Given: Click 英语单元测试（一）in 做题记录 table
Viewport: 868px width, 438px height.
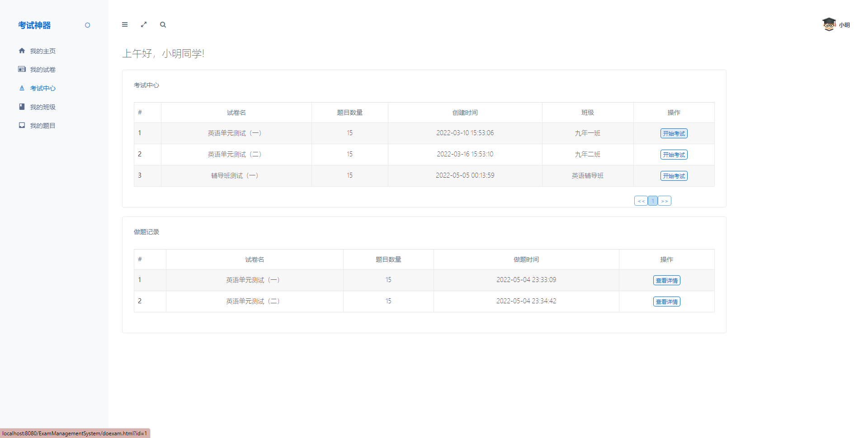Looking at the screenshot, I should [x=254, y=280].
